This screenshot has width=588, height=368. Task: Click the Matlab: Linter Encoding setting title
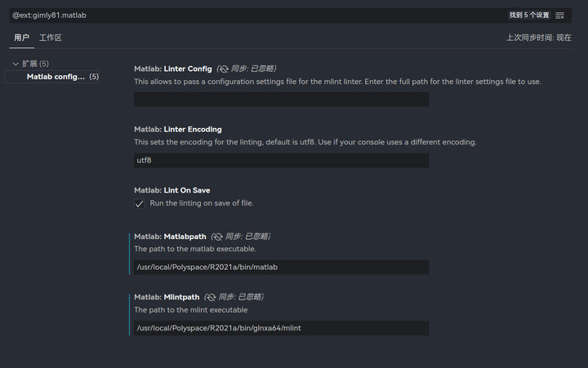(178, 129)
